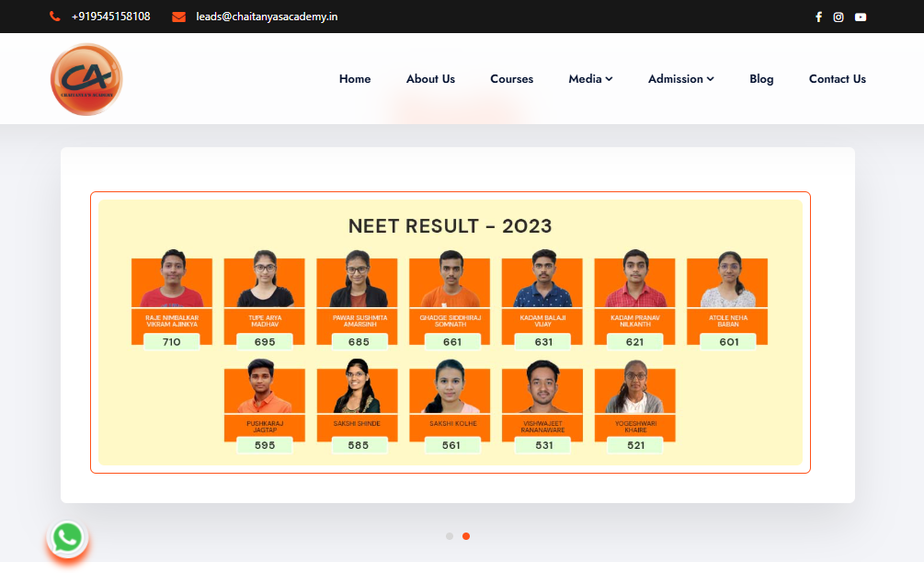
Task: Click the +919545158108 phone number
Action: point(110,16)
